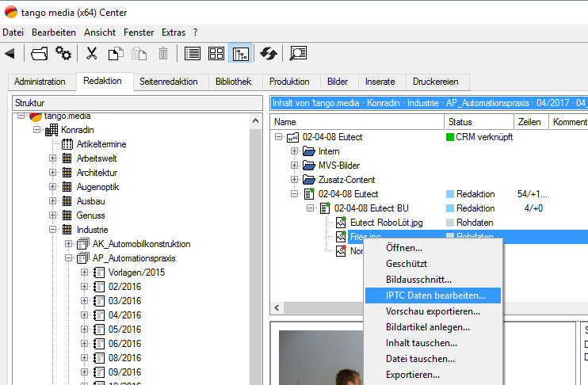The image size is (588, 385).
Task: Toggle the structure tree view button
Action: tap(240, 53)
